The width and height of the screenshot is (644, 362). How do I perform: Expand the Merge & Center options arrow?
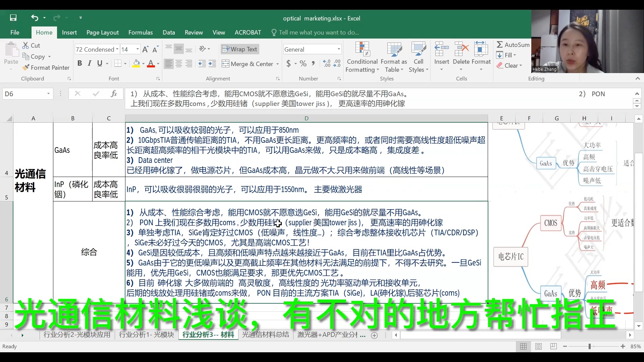(277, 64)
